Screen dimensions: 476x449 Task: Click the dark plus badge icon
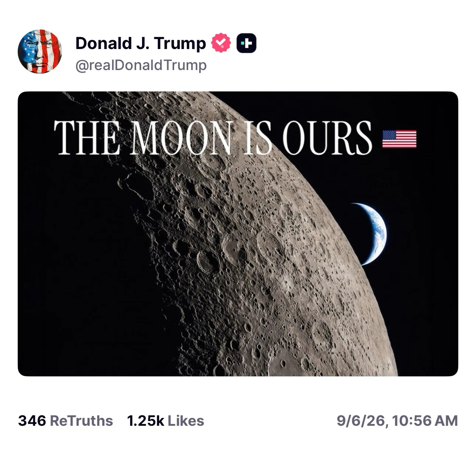pos(246,43)
